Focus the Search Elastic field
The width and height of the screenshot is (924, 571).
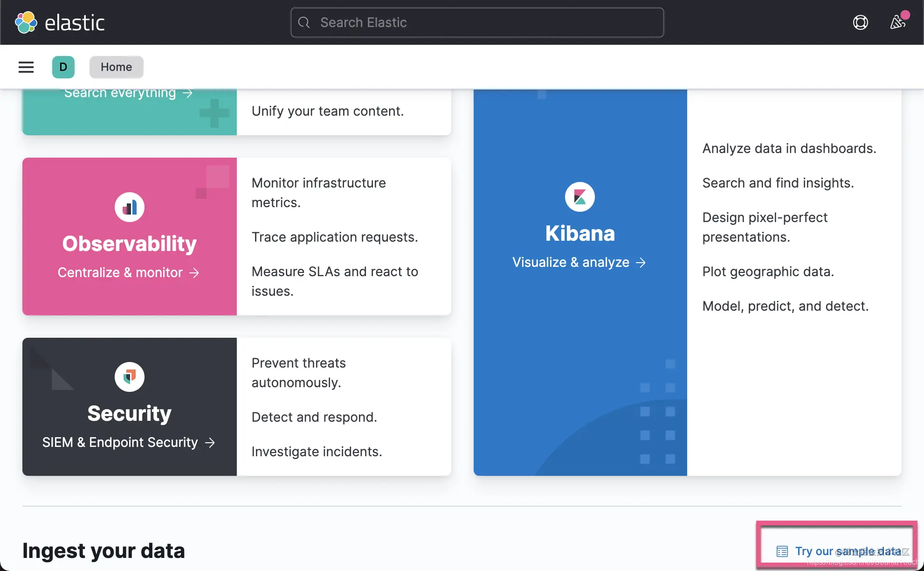[477, 22]
